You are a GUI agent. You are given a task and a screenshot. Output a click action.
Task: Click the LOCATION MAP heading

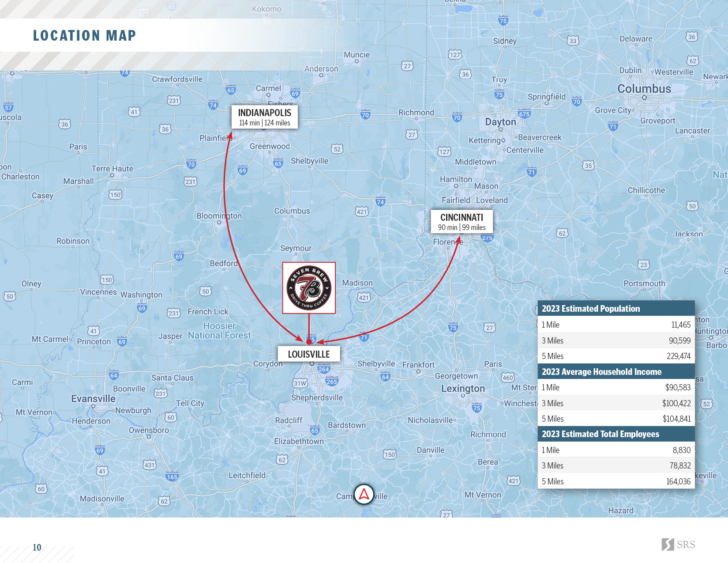85,35
